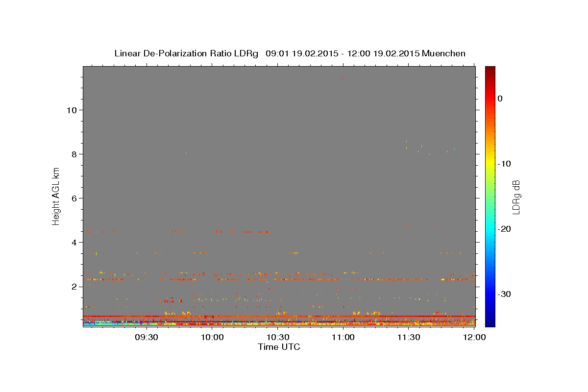Click the colorbar value 0
This screenshot has height=392, width=588.
[x=500, y=98]
